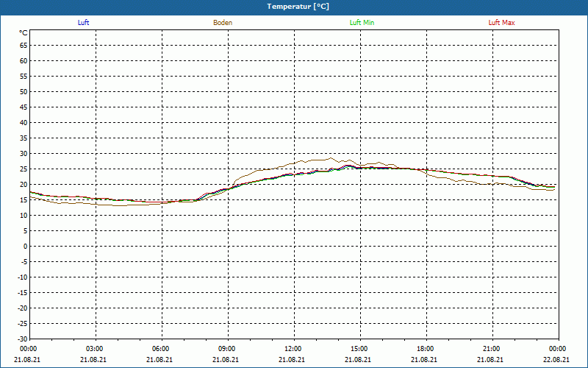Click the 30 temperature axis label

click(x=24, y=154)
